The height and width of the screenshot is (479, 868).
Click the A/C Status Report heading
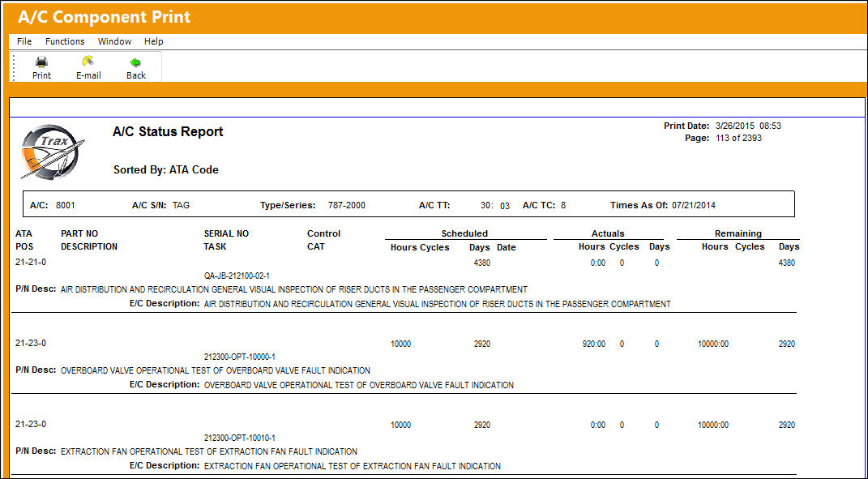[168, 132]
